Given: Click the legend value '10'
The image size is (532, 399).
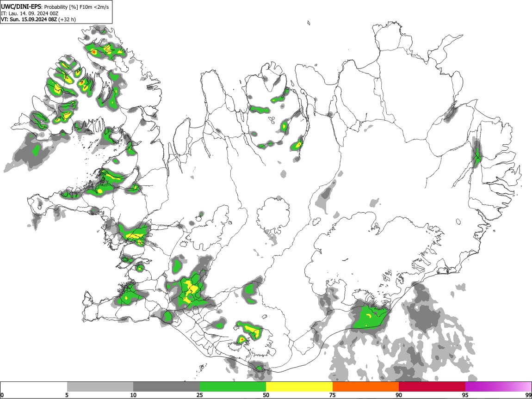Looking at the screenshot, I should click(133, 395).
